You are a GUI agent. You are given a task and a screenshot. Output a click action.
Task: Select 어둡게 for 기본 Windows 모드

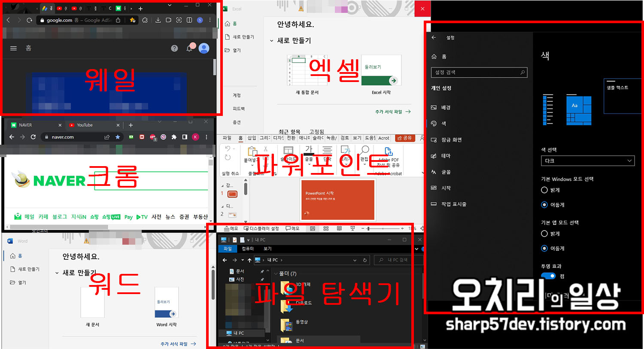[x=544, y=205]
